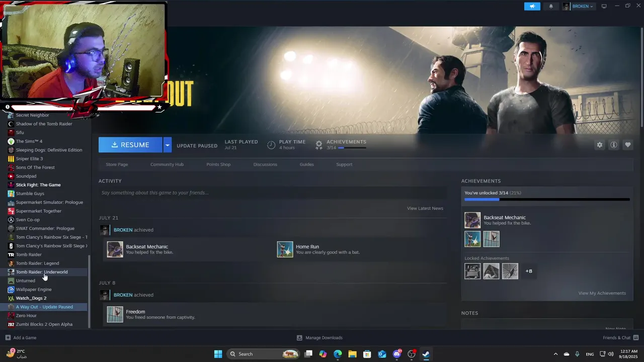644x362 pixels.
Task: Open View My Achievements link
Action: (x=602, y=293)
